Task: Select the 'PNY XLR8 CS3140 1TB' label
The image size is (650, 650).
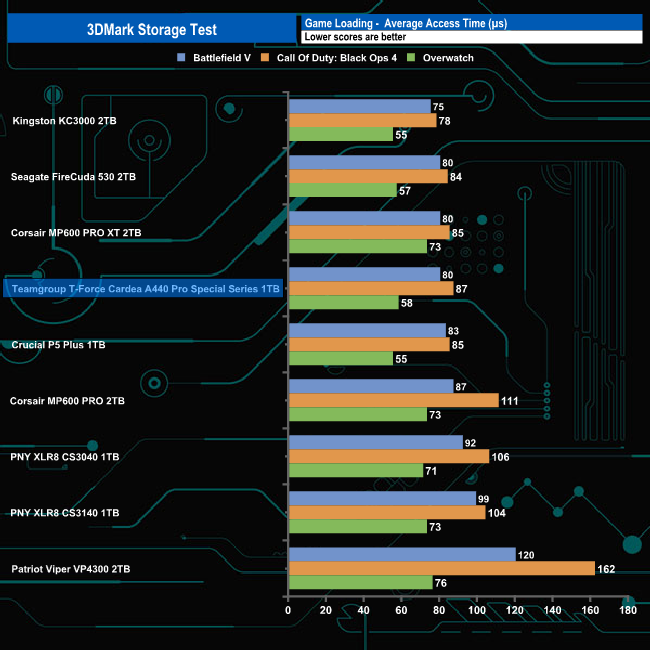Action: pos(65,512)
